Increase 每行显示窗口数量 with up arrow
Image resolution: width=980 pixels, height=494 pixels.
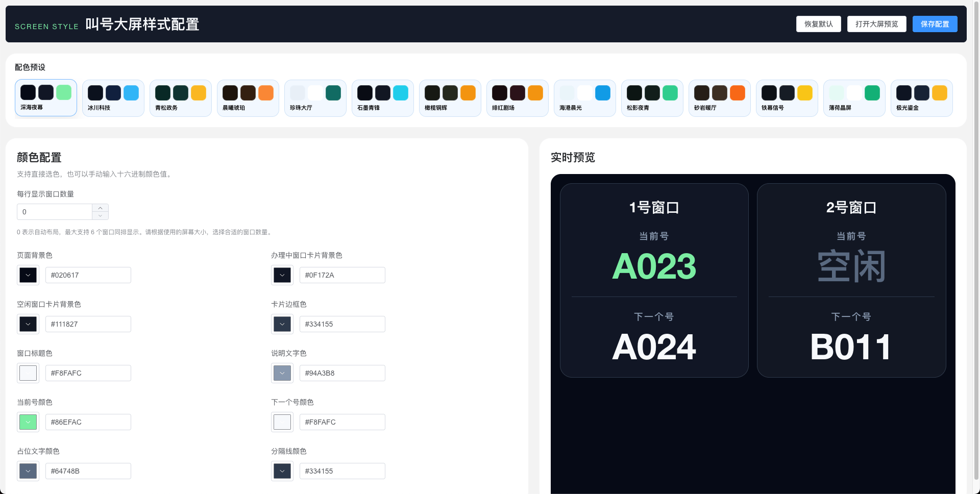coord(101,208)
